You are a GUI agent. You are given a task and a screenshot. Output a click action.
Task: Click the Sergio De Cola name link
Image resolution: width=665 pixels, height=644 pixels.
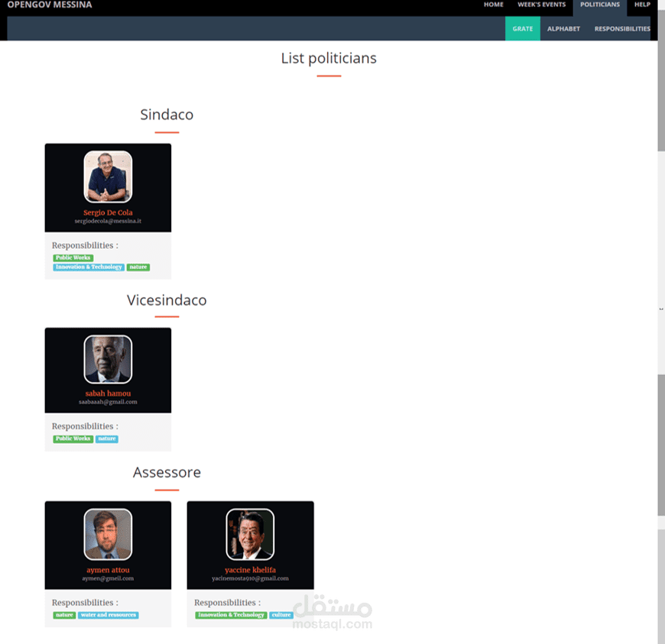108,213
